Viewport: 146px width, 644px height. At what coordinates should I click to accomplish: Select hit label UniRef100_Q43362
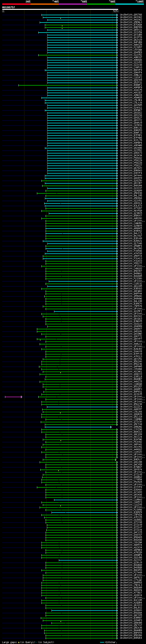click(x=131, y=17)
